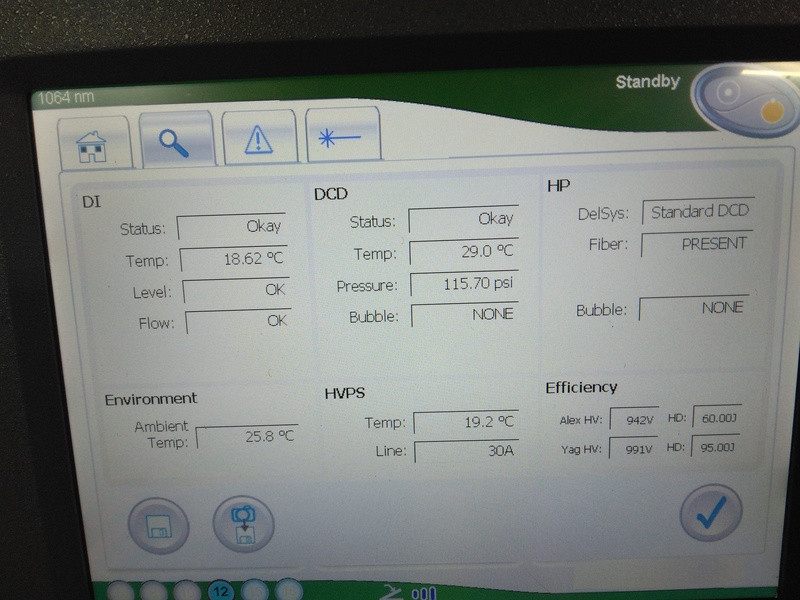
Task: Select the DelSys Standard DCD field
Action: (698, 211)
